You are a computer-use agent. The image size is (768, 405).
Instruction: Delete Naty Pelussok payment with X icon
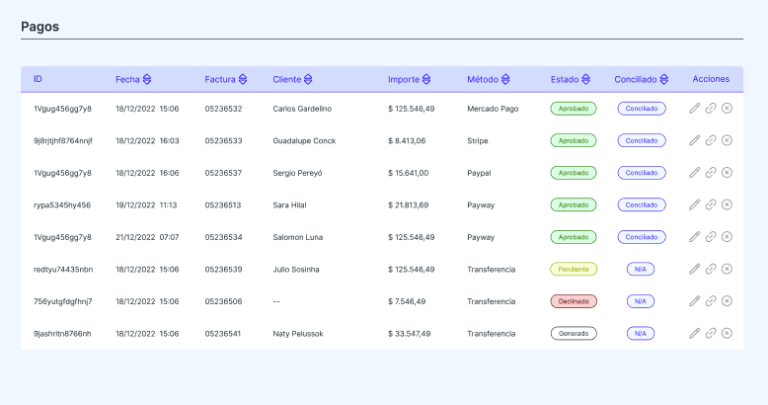click(727, 334)
